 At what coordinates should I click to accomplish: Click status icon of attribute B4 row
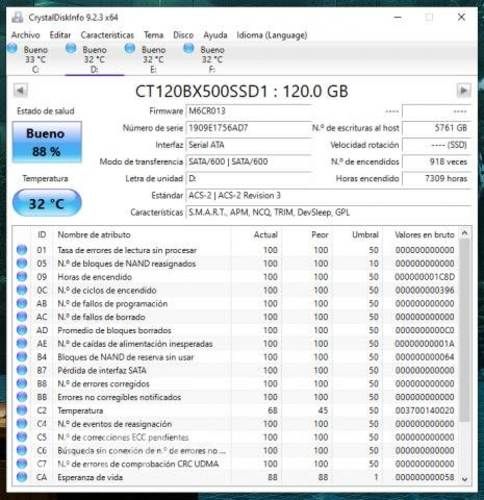pos(22,357)
